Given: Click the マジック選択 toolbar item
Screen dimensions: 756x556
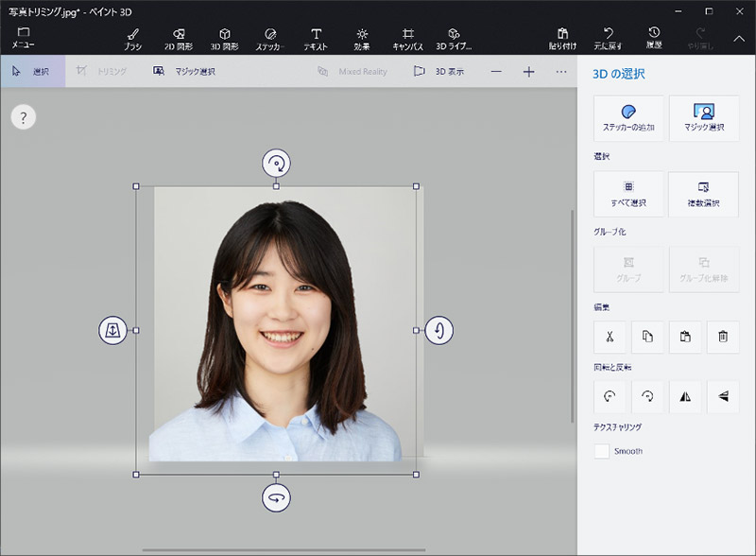Looking at the screenshot, I should tap(184, 71).
